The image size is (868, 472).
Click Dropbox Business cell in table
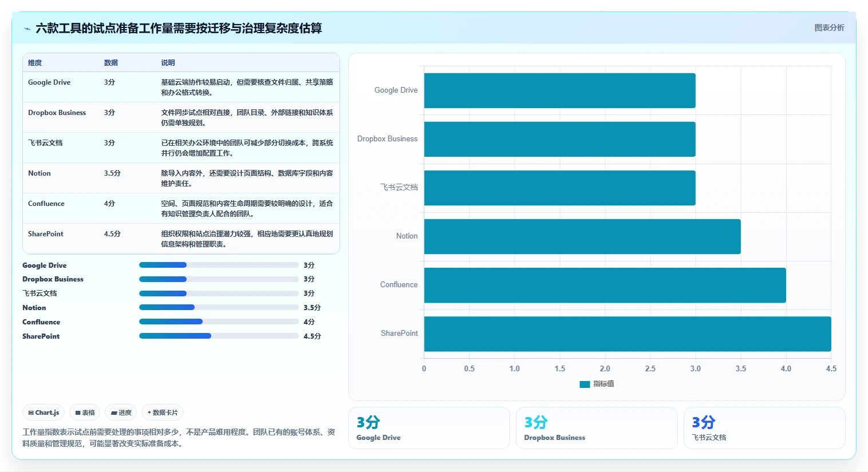[57, 113]
